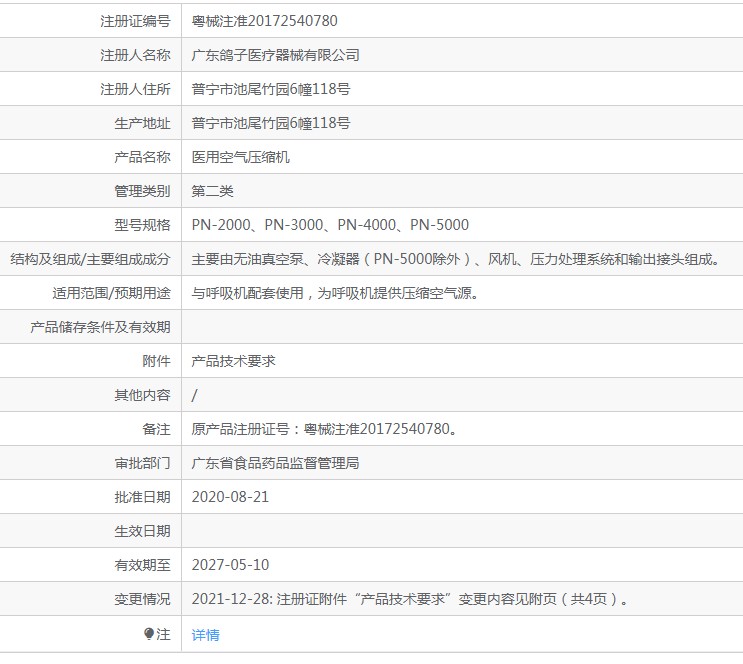Click the 备注 label

[x=156, y=429]
